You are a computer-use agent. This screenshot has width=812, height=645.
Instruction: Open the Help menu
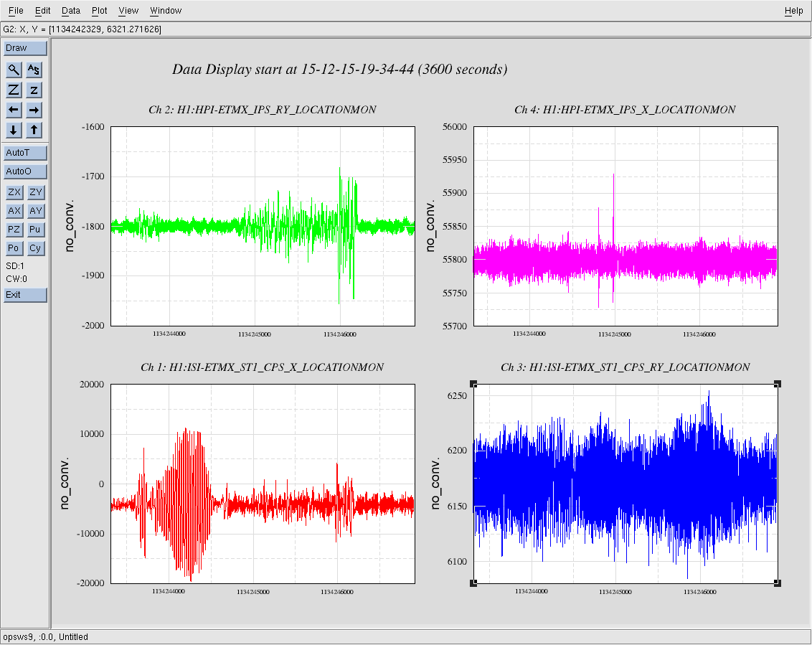[793, 10]
